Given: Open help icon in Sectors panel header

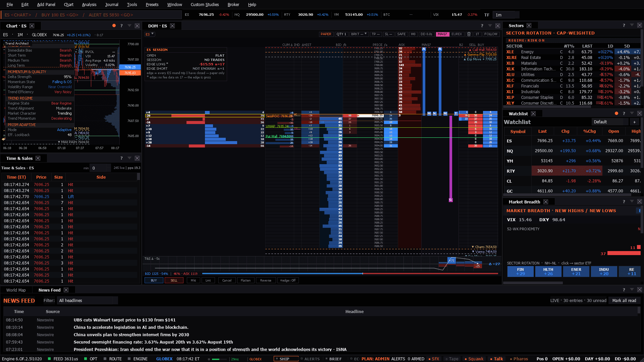Looking at the screenshot, I should [624, 25].
